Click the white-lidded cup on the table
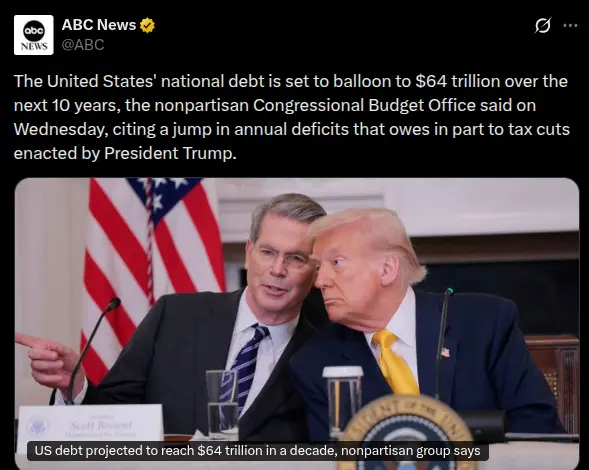 click(x=343, y=402)
